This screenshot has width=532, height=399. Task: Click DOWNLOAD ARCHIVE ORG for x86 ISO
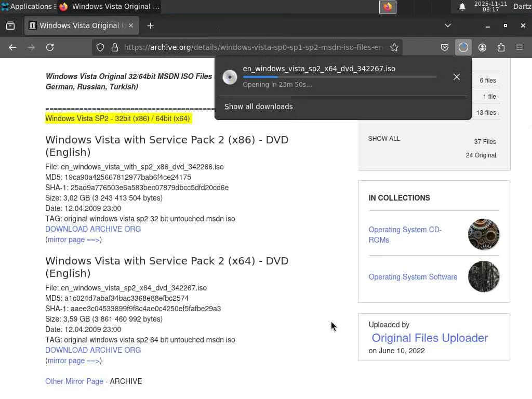coord(93,229)
